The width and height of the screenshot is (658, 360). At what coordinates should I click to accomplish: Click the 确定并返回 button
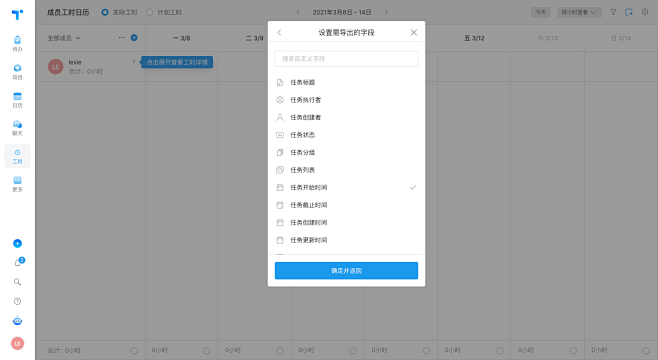[x=346, y=271]
